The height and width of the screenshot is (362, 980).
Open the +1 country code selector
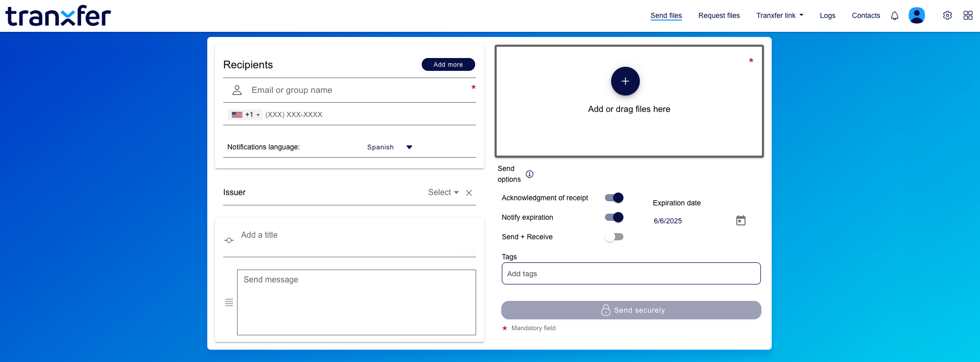[x=245, y=115]
